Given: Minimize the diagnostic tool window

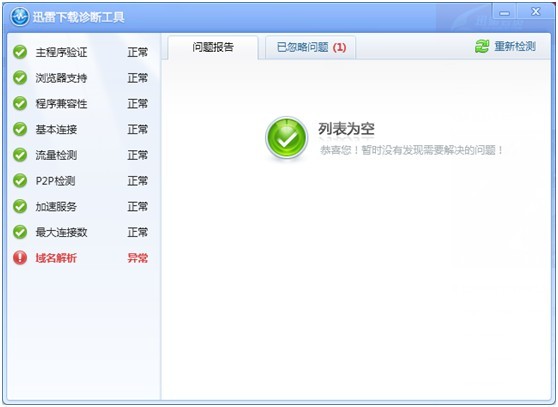Looking at the screenshot, I should 504,13.
